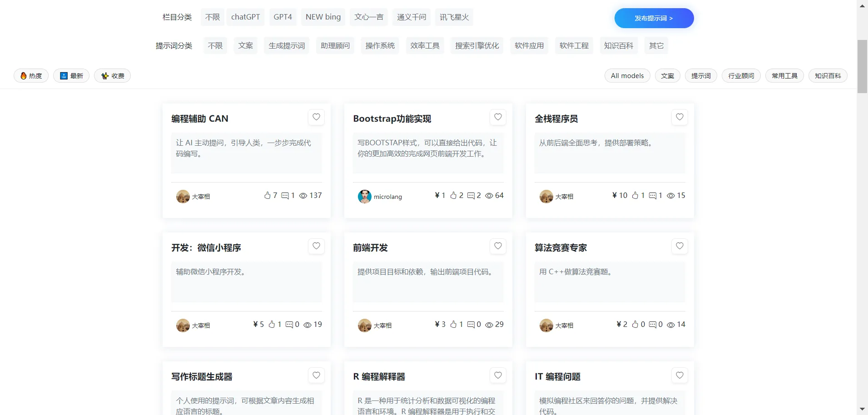Select 助理顾问 category

335,46
